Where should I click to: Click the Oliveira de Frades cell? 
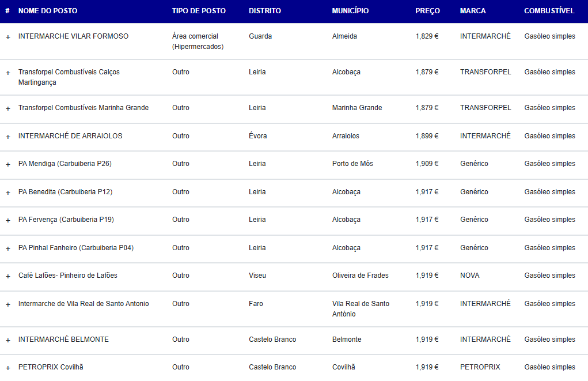pos(360,276)
